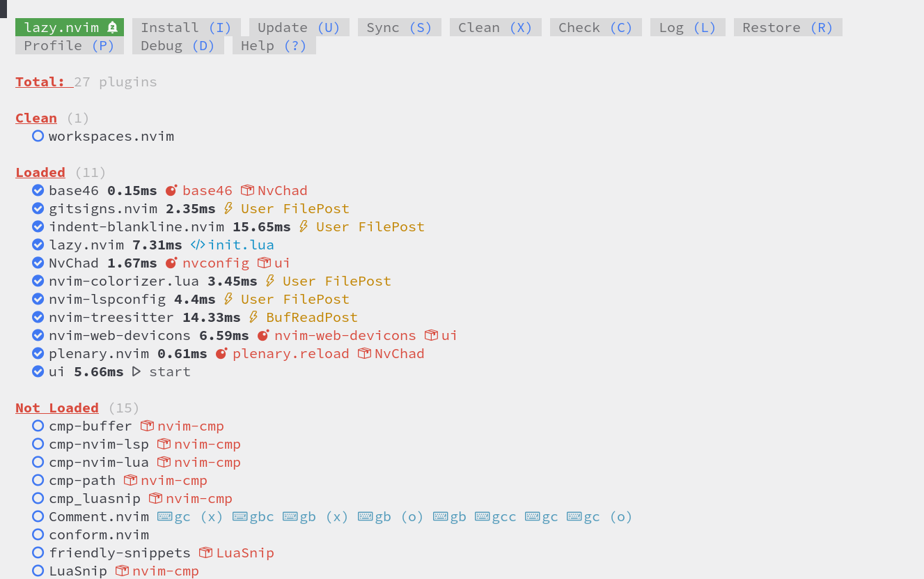924x579 pixels.
Task: Click package icon on cmp-buffer row
Action: pyautogui.click(x=147, y=426)
